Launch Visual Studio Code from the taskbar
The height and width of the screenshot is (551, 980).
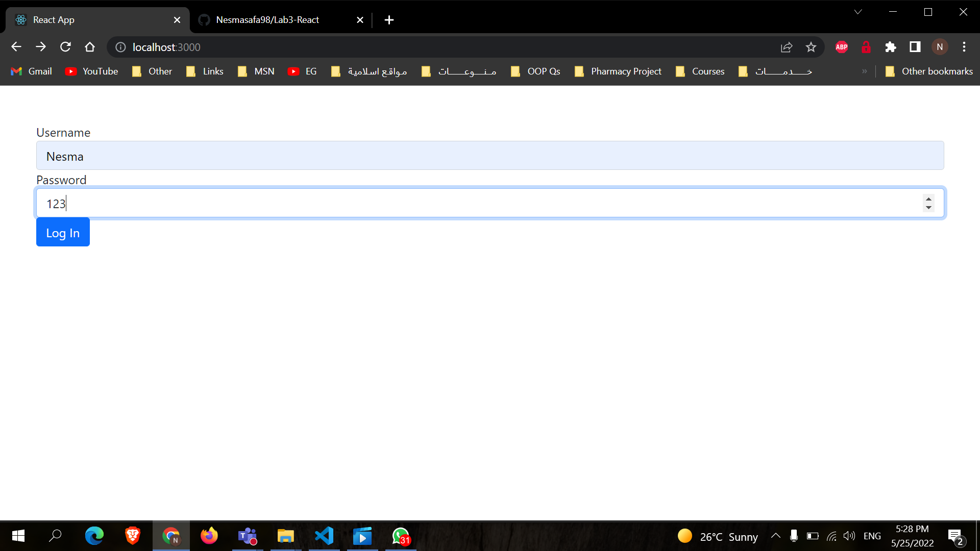pyautogui.click(x=324, y=536)
